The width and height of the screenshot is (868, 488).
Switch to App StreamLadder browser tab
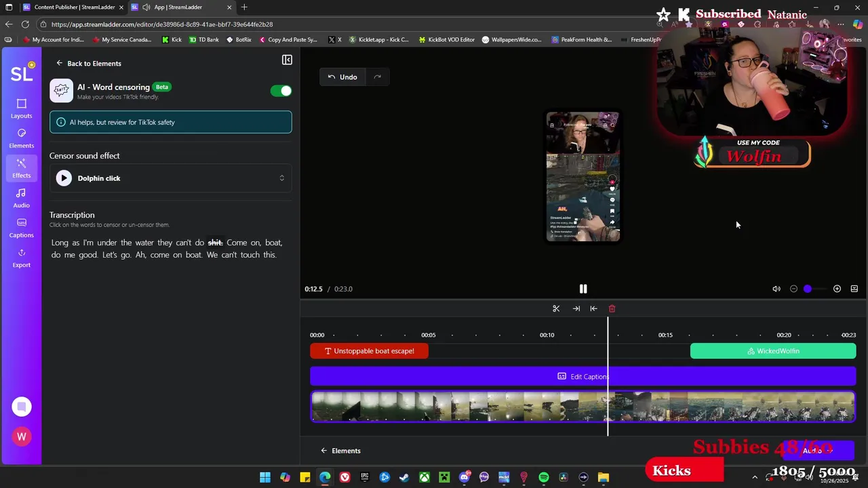[x=181, y=7]
